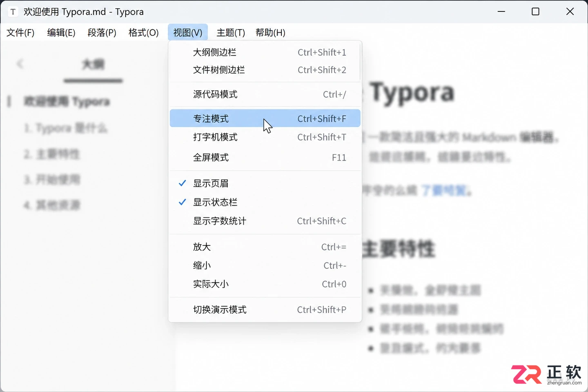Toggle 文件树侧边栏 file tree sidebar
The image size is (588, 392).
(265, 70)
